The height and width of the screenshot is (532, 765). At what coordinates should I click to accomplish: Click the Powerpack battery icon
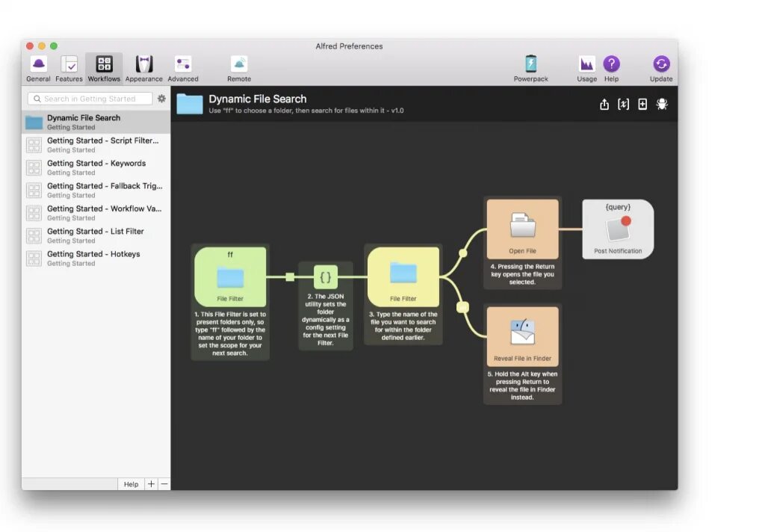coord(531,64)
